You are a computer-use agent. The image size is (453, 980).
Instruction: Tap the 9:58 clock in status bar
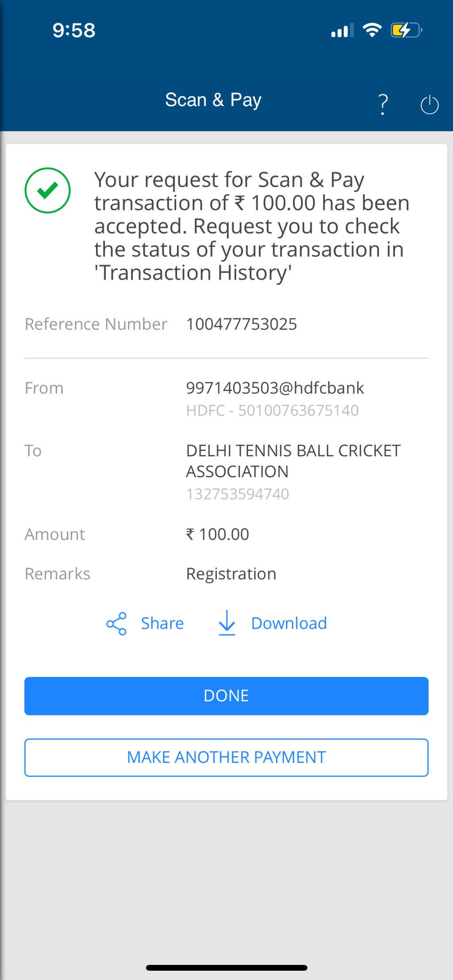[74, 31]
